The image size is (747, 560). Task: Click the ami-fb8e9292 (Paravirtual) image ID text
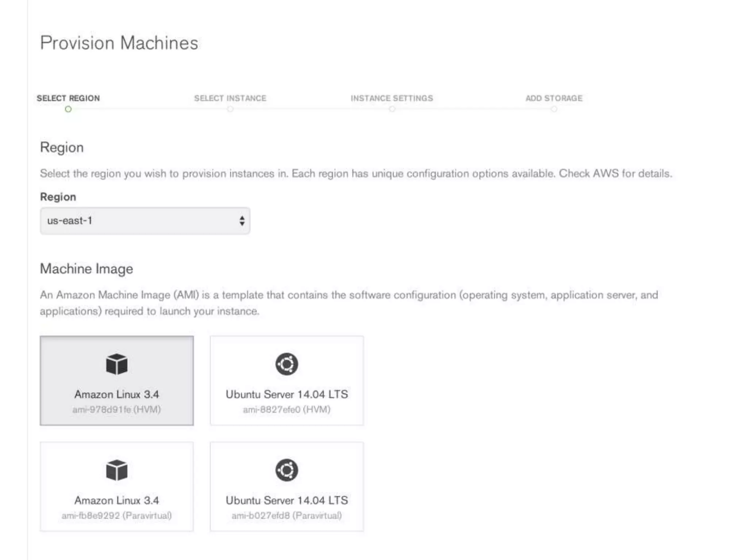pyautogui.click(x=117, y=516)
